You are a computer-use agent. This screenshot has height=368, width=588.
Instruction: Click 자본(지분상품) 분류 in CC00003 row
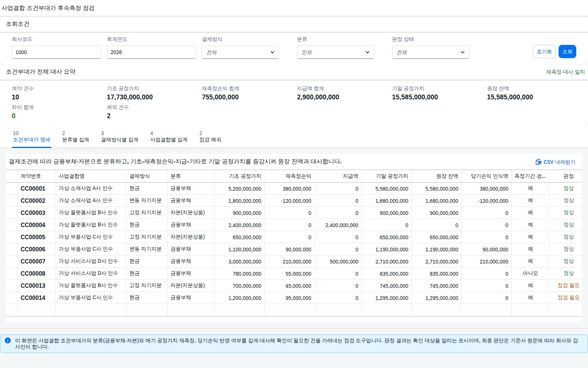(188, 213)
